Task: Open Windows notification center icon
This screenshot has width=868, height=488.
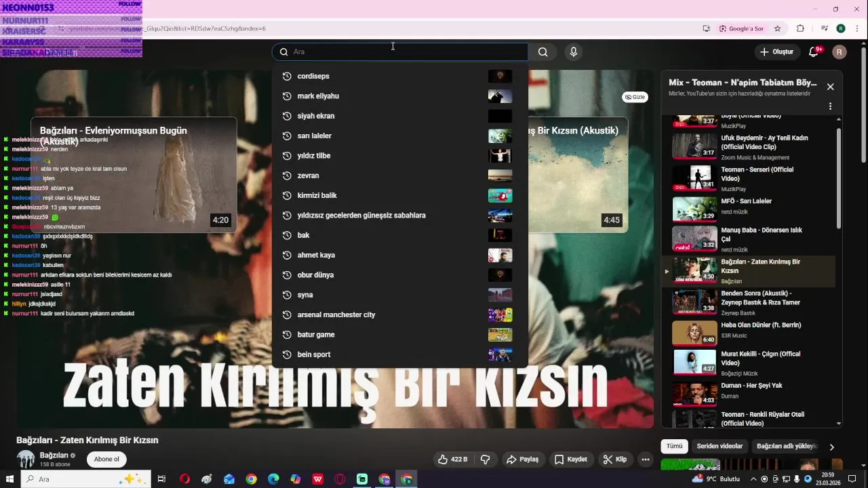Action: (852, 479)
